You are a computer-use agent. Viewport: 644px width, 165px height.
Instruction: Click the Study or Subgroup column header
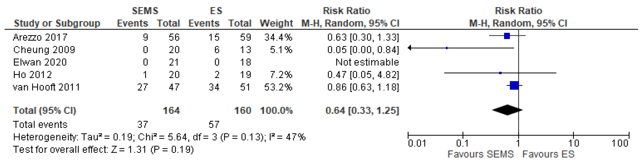tap(57, 23)
